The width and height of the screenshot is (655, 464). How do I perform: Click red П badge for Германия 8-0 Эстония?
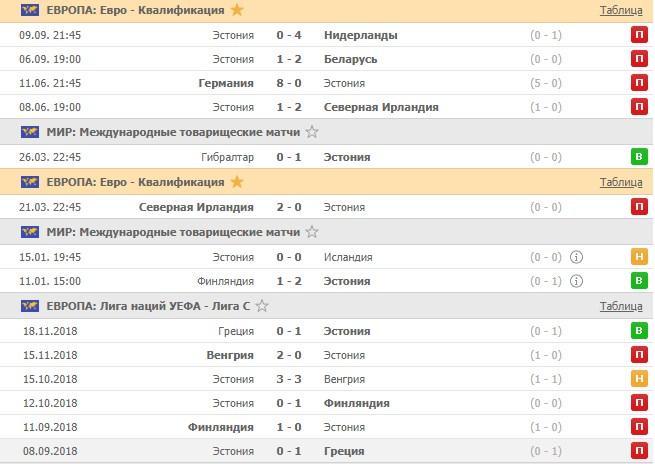click(x=638, y=83)
